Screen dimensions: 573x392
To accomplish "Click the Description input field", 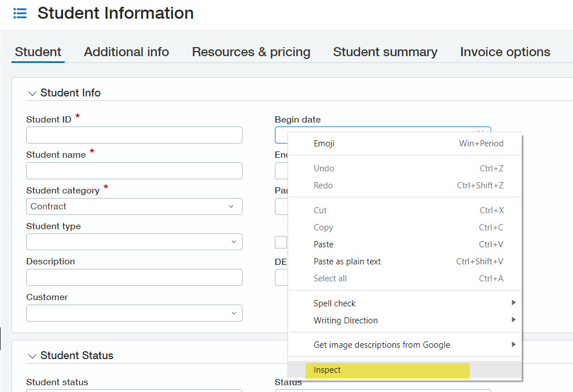I will pos(134,277).
